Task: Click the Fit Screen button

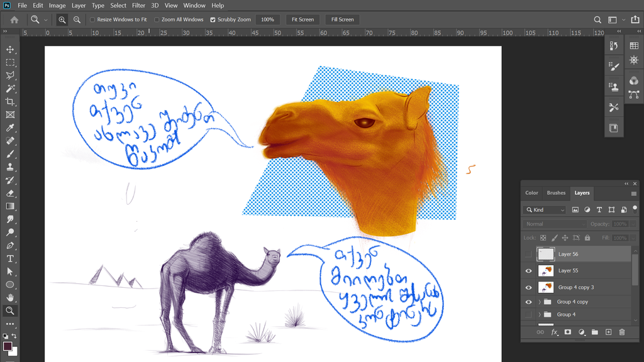Action: 303,19
